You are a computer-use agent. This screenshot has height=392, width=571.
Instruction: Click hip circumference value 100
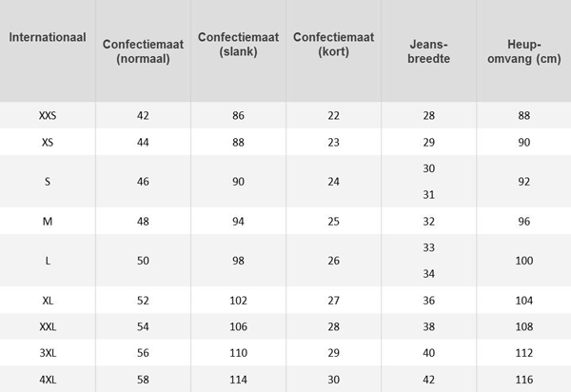pos(524,261)
